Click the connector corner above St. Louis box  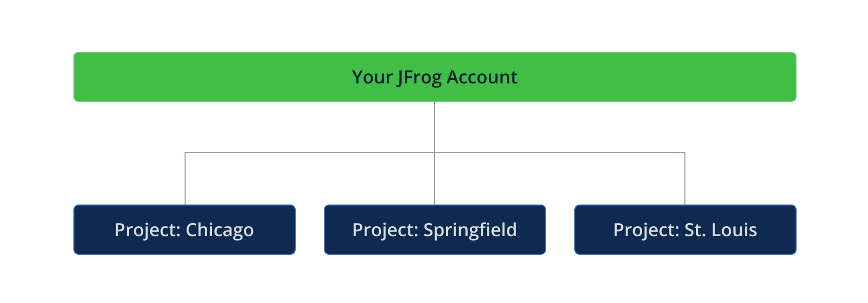pos(685,152)
